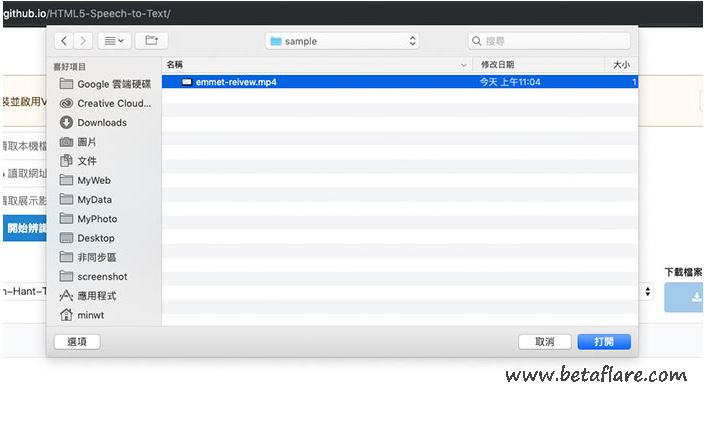Viewport: 704px width, 432px height.
Task: Open the view options list button
Action: (x=115, y=41)
